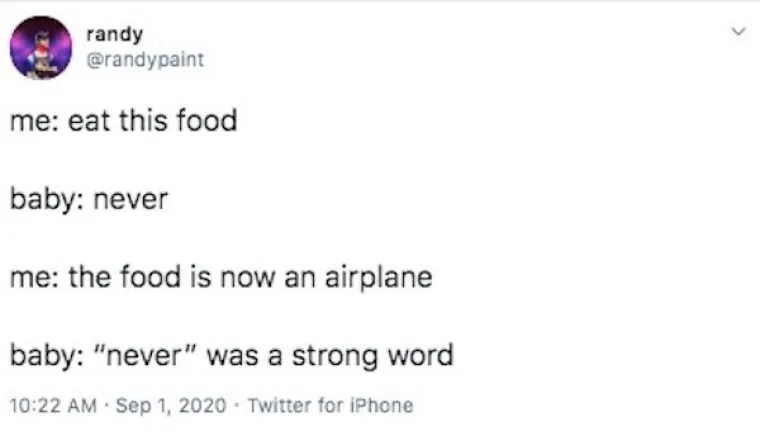Open the @randypaint handle link

[x=152, y=59]
